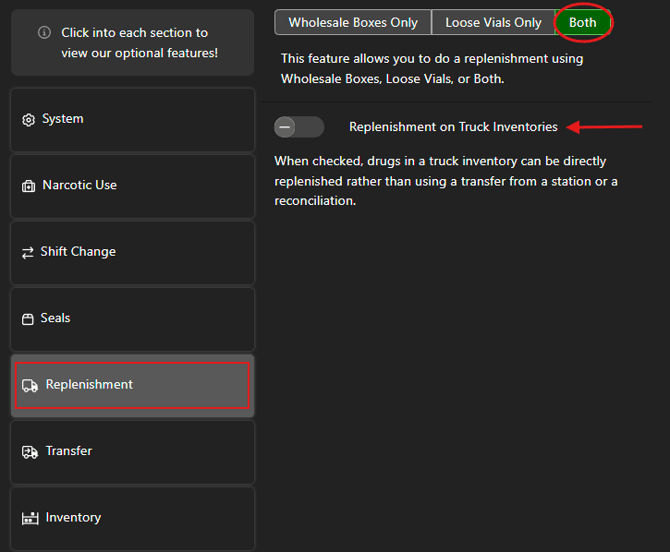Screen dimensions: 670x552
Task: Select the Replenishment section
Action: point(132,385)
